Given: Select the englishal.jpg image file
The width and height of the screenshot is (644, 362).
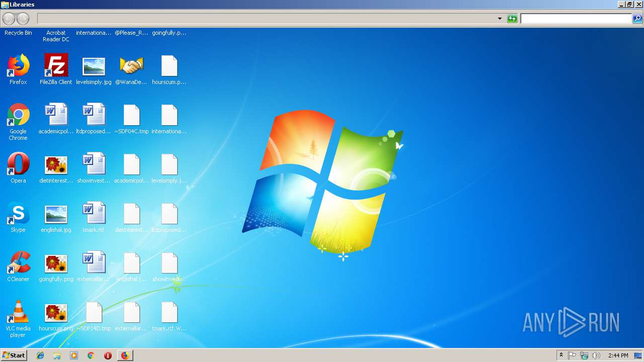Looking at the screenshot, I should click(x=56, y=214).
